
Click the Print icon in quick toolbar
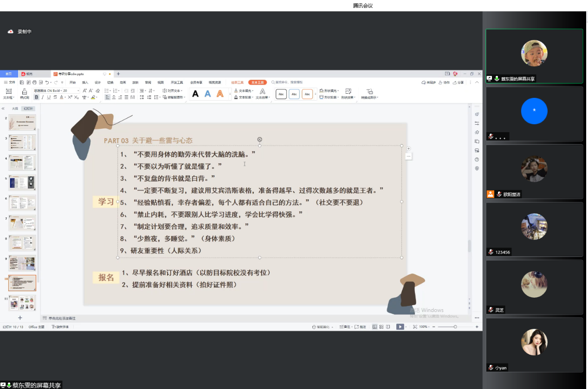point(34,82)
